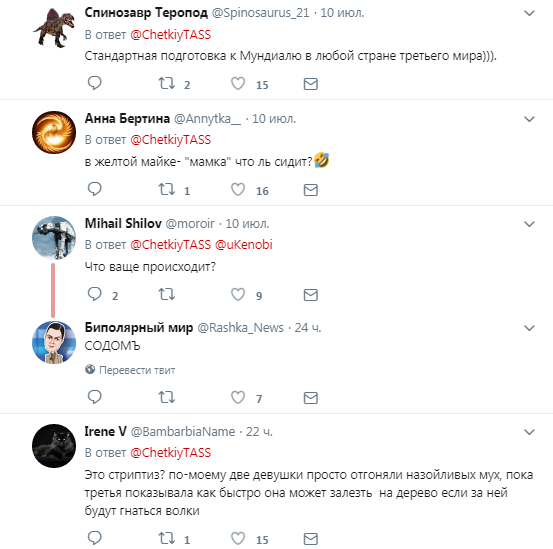Retweet the Биполярный мир tweet
Viewport: 553px width, 549px height.
[166, 397]
